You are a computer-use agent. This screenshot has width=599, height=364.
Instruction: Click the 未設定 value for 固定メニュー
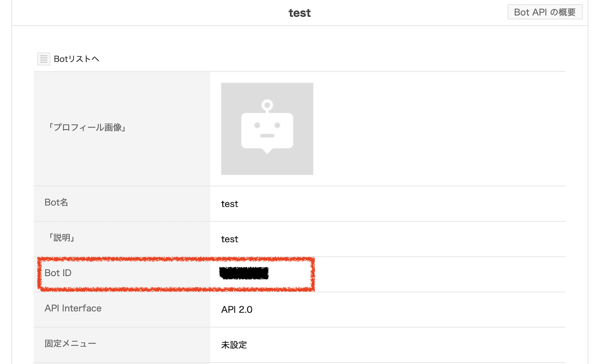pos(234,345)
